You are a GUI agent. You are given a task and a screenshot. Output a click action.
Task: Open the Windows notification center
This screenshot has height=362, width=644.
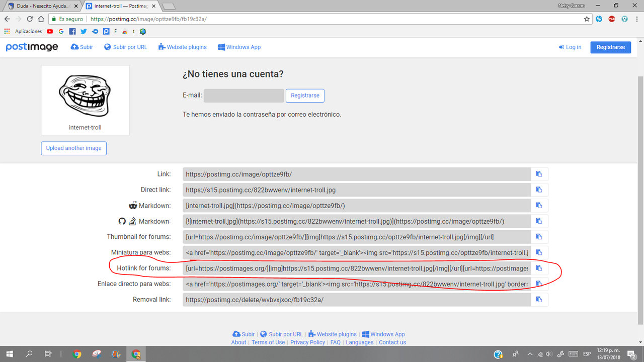coord(632,354)
